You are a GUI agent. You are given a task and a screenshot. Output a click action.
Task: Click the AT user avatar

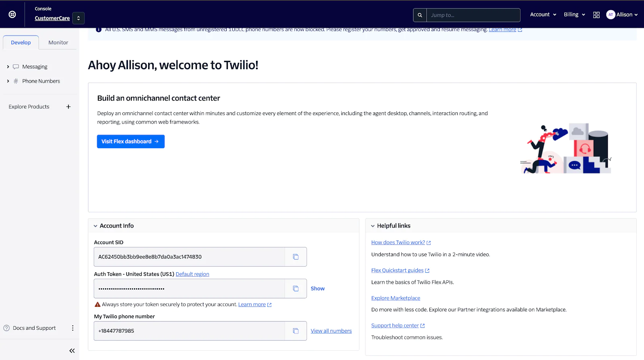pos(611,14)
